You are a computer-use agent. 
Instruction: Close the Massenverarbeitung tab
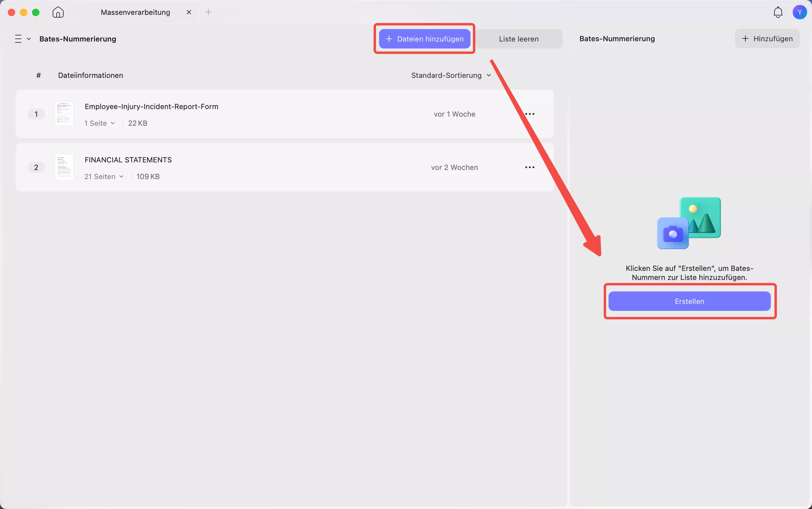coord(189,12)
